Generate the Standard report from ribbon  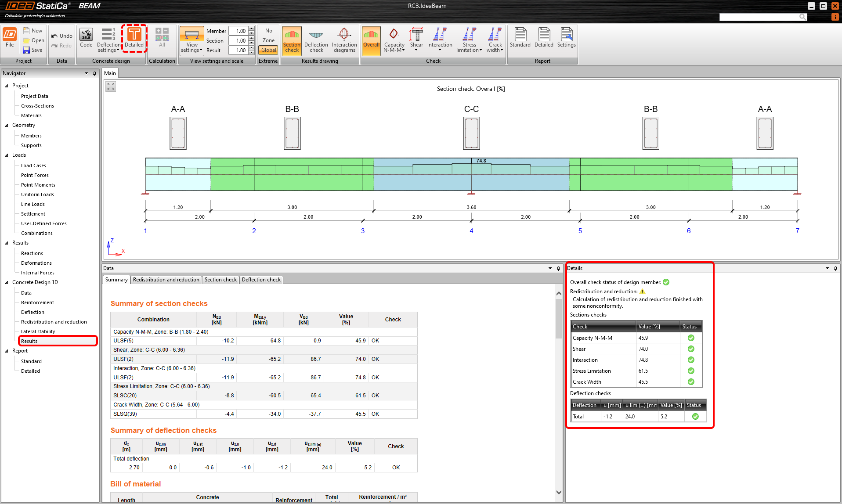point(520,38)
